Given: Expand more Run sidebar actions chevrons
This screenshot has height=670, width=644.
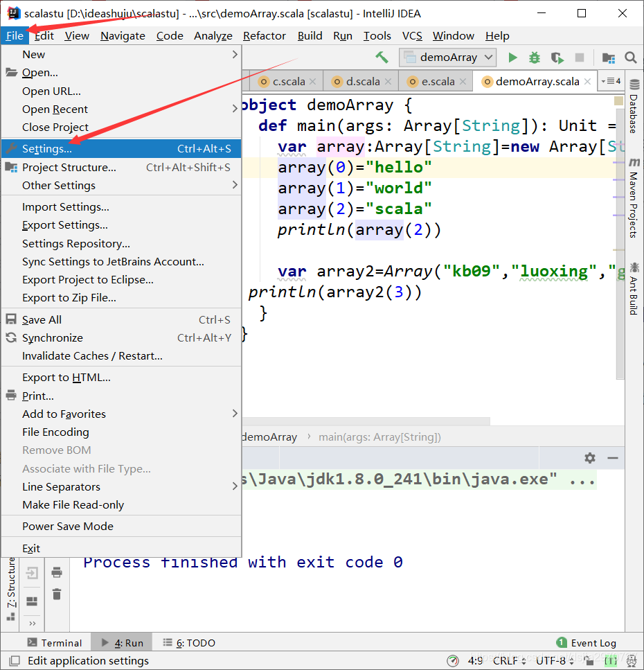Looking at the screenshot, I should point(33,624).
